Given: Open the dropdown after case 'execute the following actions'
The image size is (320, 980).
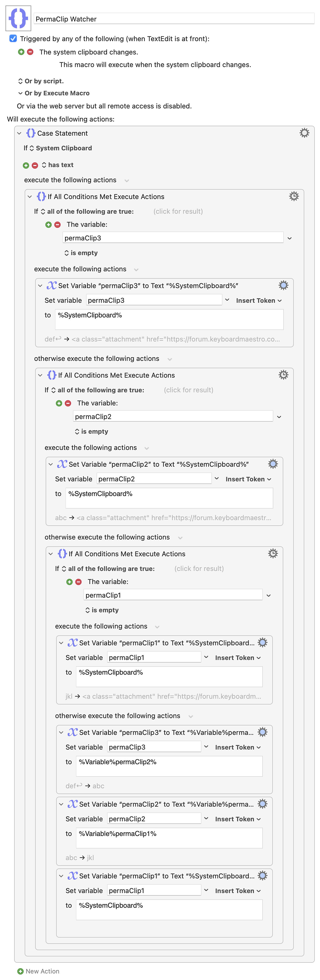Looking at the screenshot, I should (127, 180).
